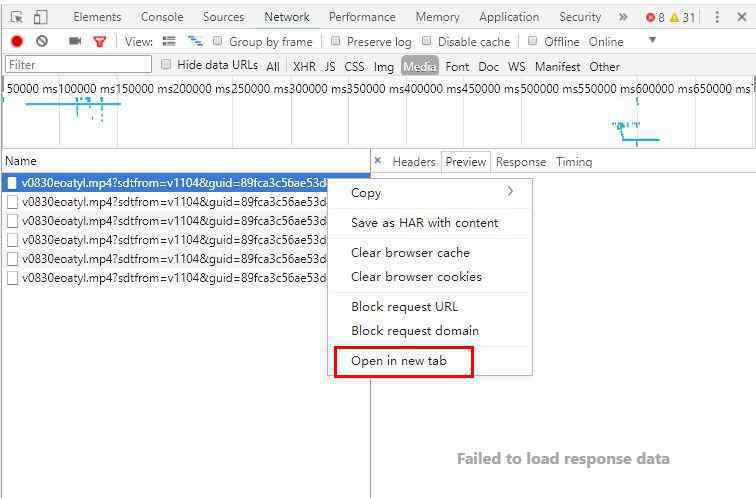756x498 pixels.
Task: Select the XHR filter type
Action: (304, 66)
